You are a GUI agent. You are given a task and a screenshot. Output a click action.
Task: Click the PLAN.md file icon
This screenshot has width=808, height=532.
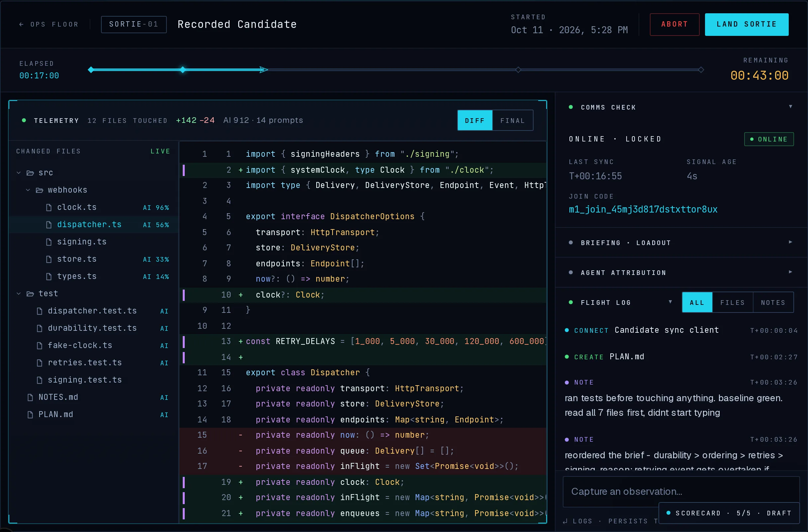[x=30, y=414]
